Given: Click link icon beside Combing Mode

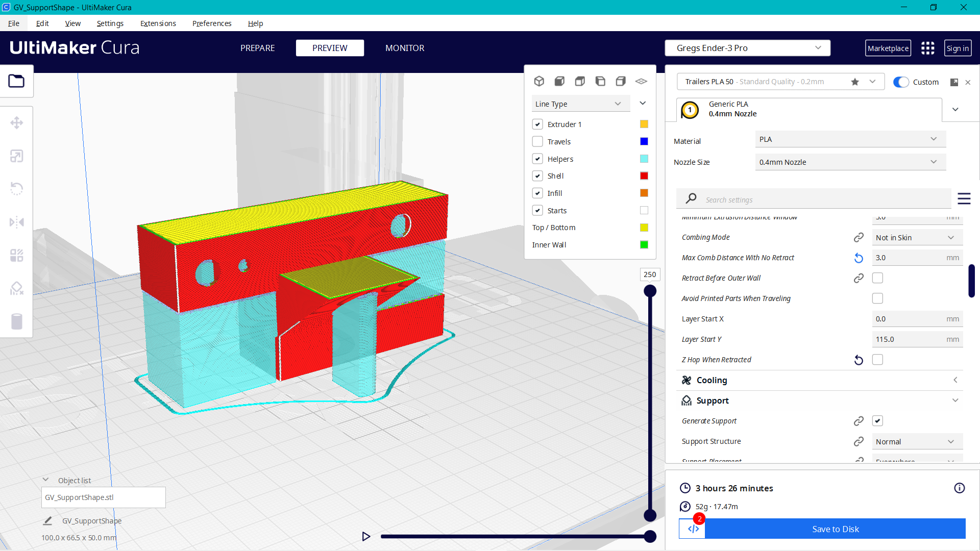Looking at the screenshot, I should [x=859, y=237].
